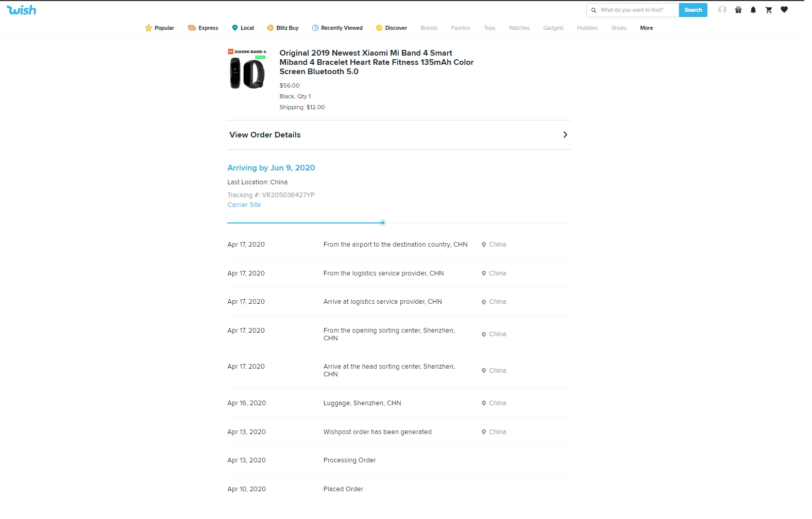Click the Arriving by Jun 9, 2020 heading

coord(271,168)
